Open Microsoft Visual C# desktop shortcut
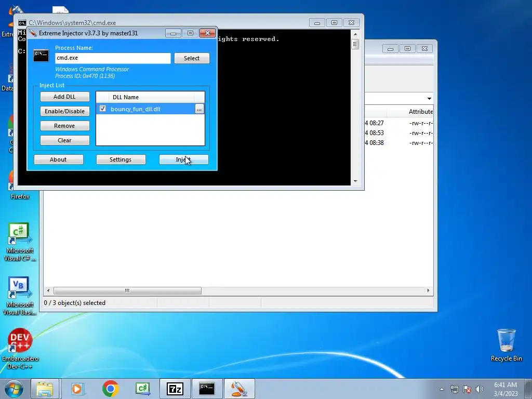532x399 pixels. 20,242
